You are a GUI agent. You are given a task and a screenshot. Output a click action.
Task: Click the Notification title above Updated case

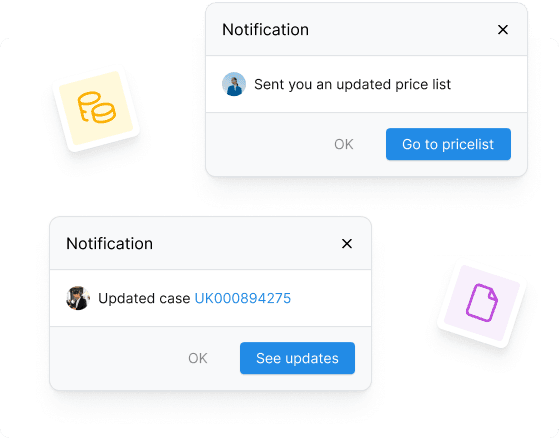click(109, 244)
